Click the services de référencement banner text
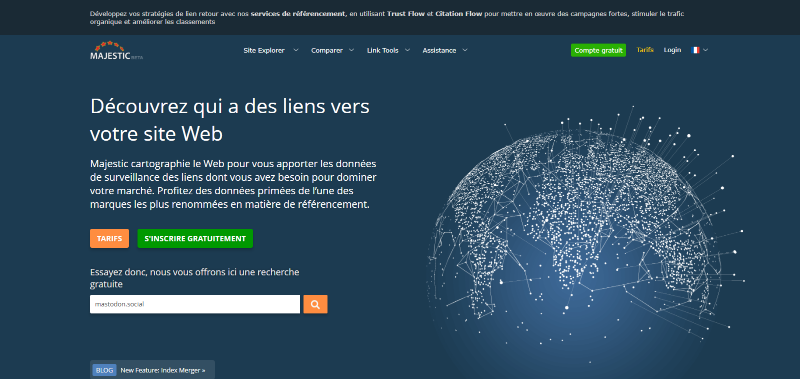Image resolution: width=800 pixels, height=379 pixels. point(297,14)
